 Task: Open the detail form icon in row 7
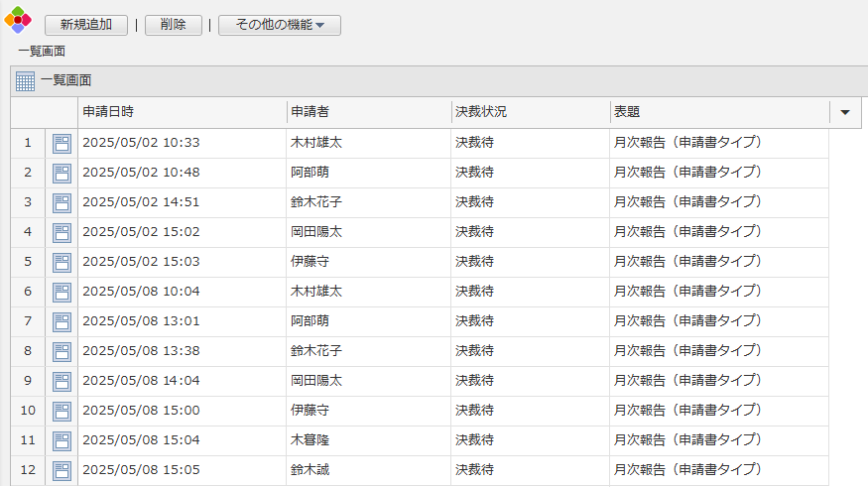coord(62,321)
